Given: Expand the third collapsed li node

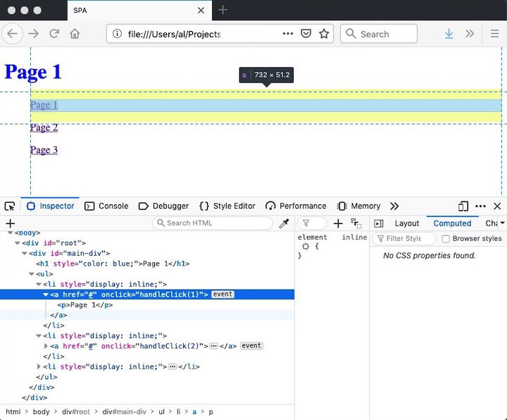Looking at the screenshot, I should pos(39,366).
